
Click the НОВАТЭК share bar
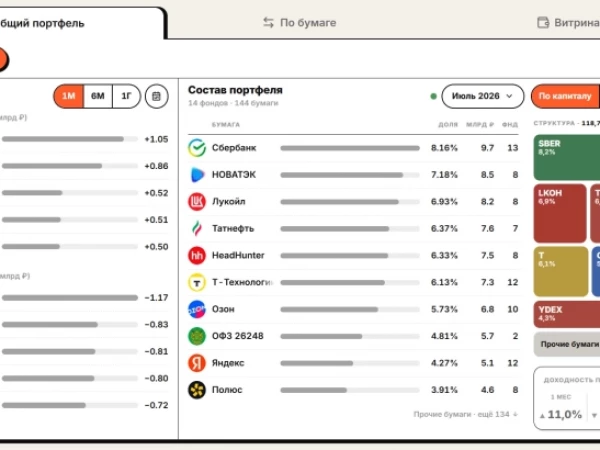350,175
